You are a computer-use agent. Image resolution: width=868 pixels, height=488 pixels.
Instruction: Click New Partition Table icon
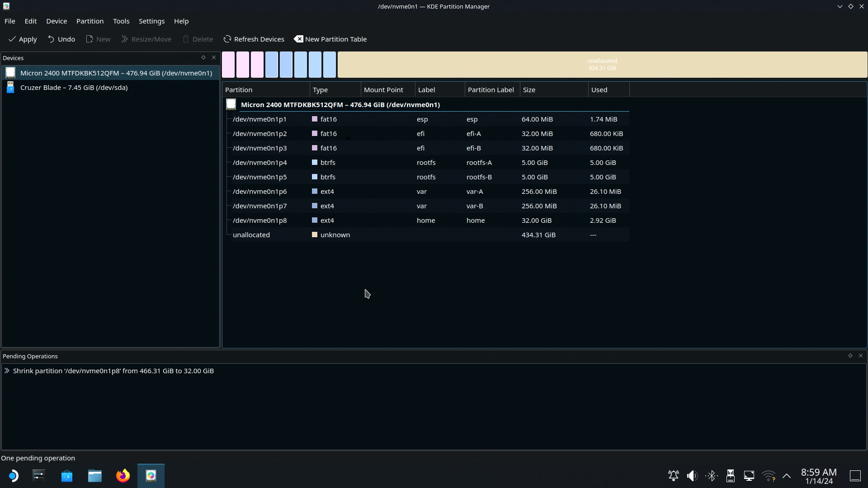coord(298,39)
